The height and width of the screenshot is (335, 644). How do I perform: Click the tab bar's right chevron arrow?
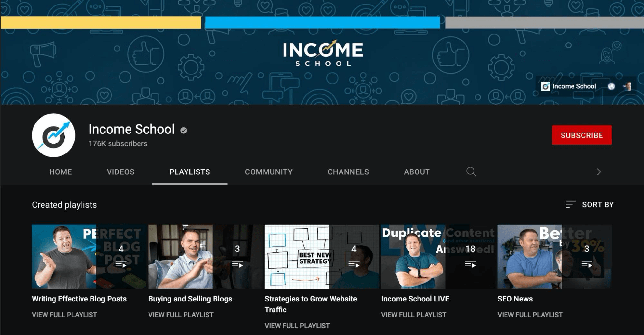pos(599,172)
